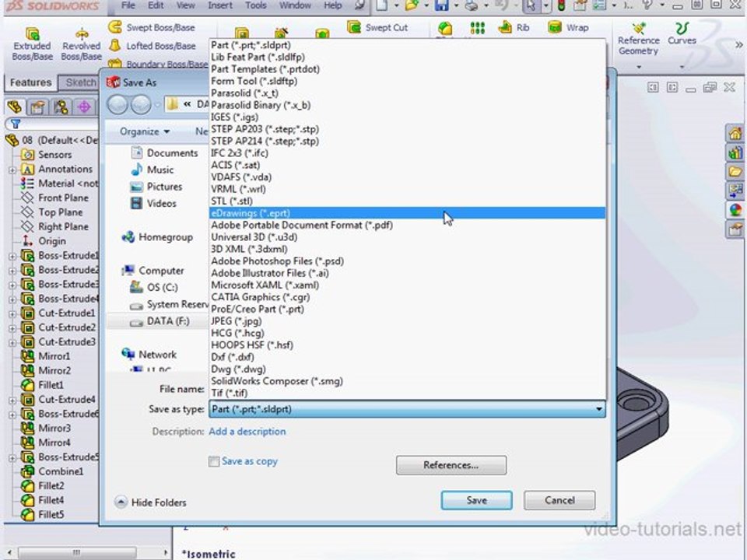Viewport: 747px width, 560px height.
Task: Open the Appearances color ball icon
Action: coord(735,210)
